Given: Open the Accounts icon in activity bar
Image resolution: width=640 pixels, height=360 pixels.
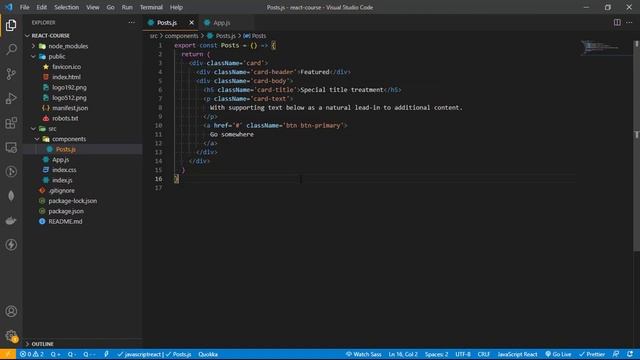Looking at the screenshot, I should point(11,311).
